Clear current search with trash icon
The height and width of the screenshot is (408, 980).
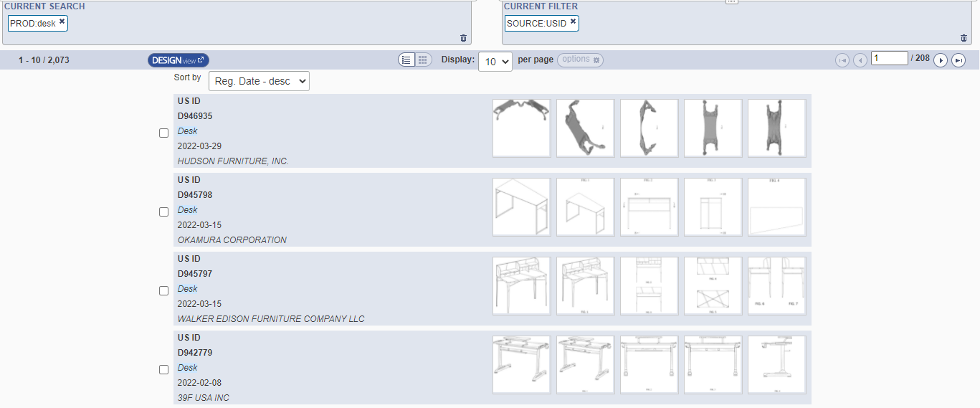click(x=463, y=38)
